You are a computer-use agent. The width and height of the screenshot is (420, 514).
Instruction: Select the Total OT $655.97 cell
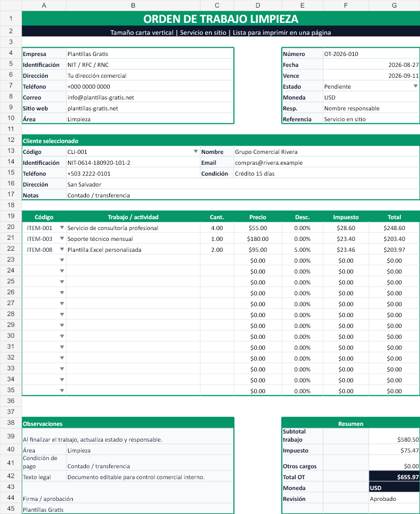[394, 476]
